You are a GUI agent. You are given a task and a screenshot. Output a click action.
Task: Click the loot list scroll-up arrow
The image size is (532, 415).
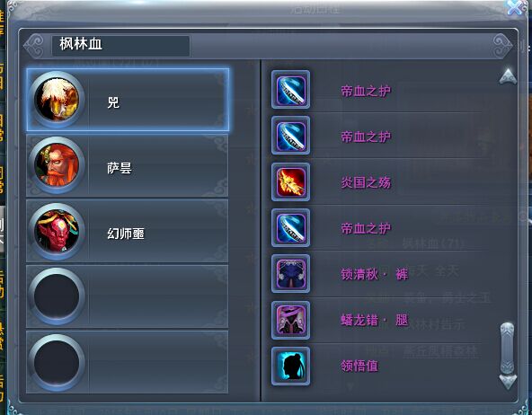point(508,76)
